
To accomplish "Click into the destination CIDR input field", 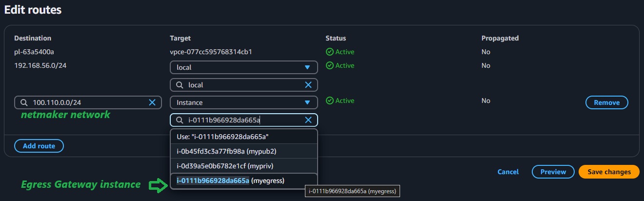I will pyautogui.click(x=88, y=102).
